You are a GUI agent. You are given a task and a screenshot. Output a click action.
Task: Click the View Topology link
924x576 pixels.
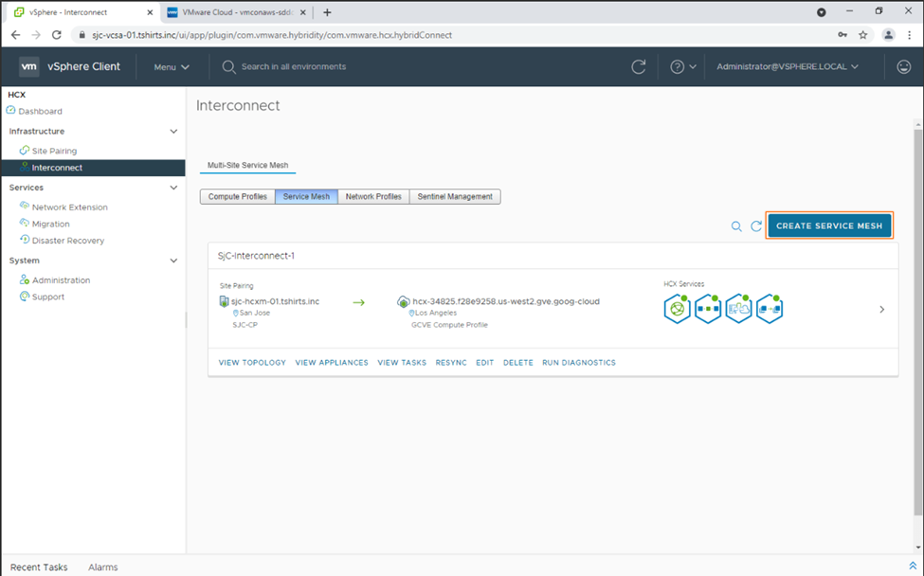(252, 363)
